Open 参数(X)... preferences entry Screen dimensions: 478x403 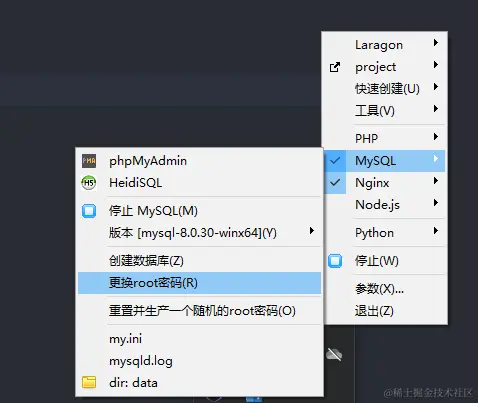(x=379, y=289)
